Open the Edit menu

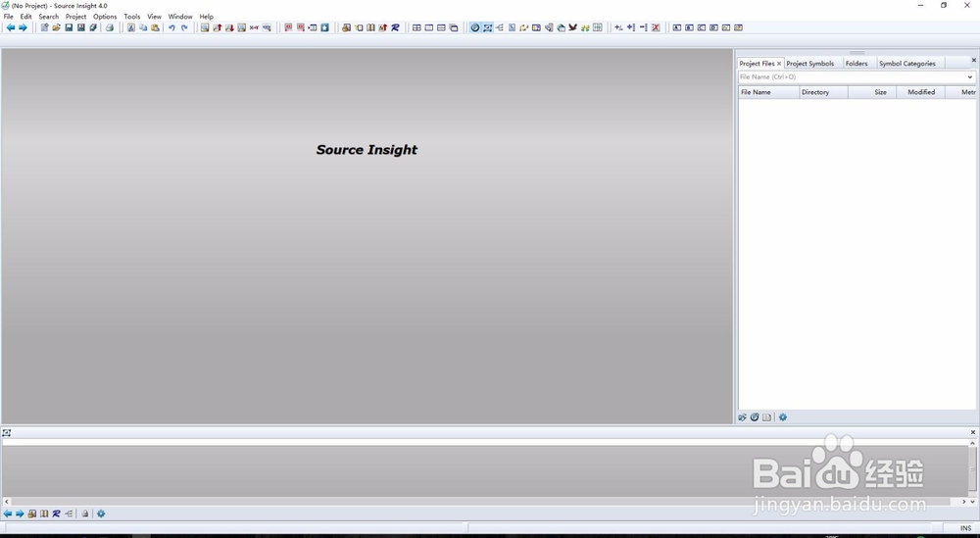tap(25, 17)
